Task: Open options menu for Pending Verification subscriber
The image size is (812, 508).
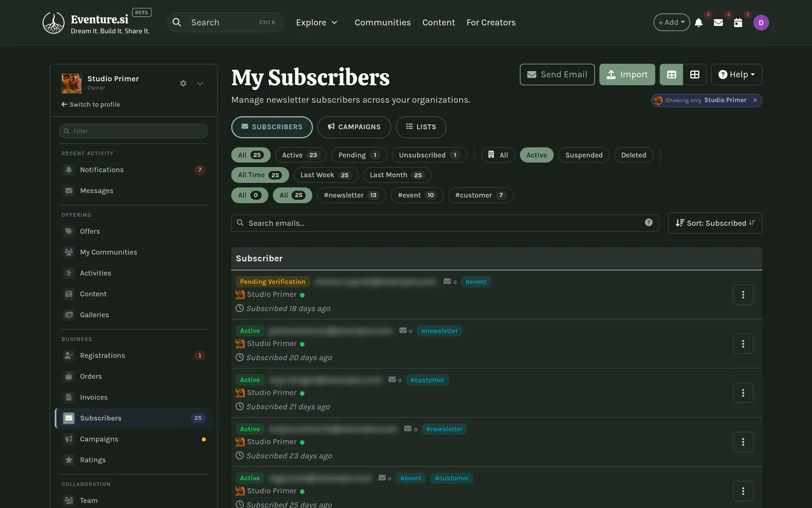Action: coord(743,295)
